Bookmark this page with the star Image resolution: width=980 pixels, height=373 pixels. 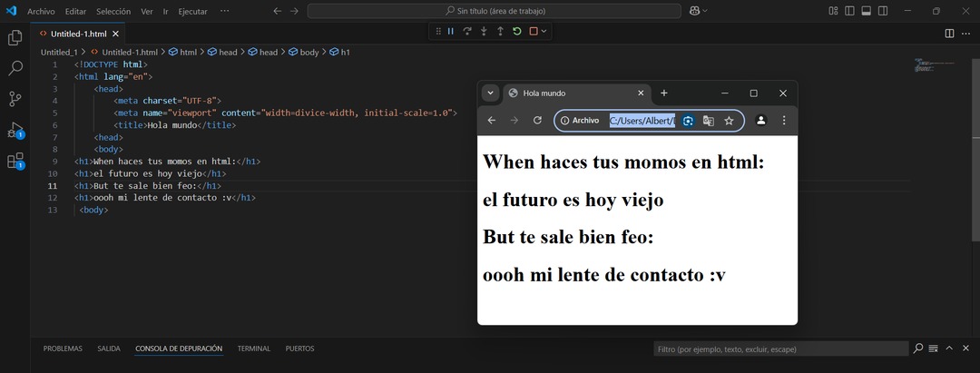pos(729,121)
